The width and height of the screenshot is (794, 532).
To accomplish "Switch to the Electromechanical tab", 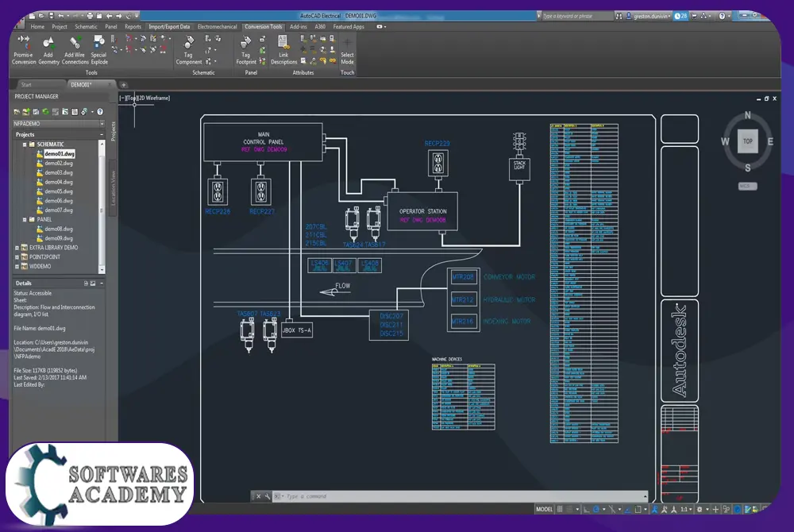I will [218, 27].
